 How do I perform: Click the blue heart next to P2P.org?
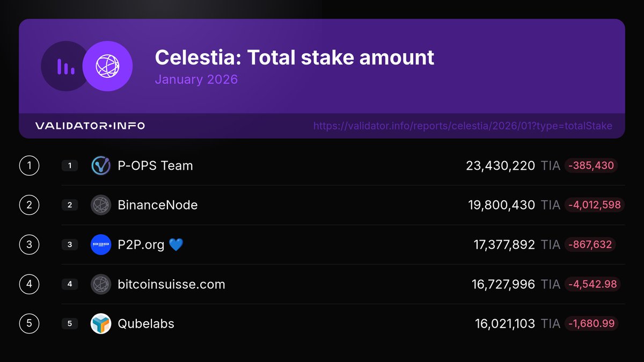coord(176,245)
